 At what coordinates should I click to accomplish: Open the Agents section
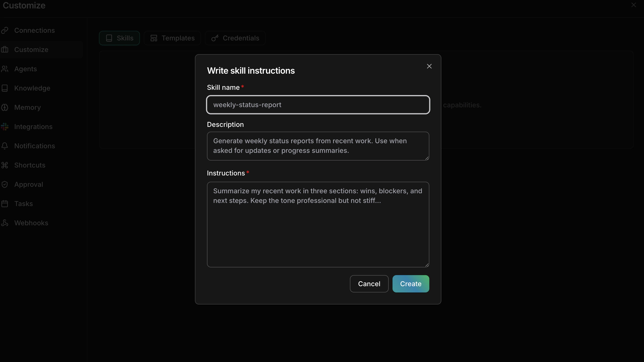click(25, 69)
